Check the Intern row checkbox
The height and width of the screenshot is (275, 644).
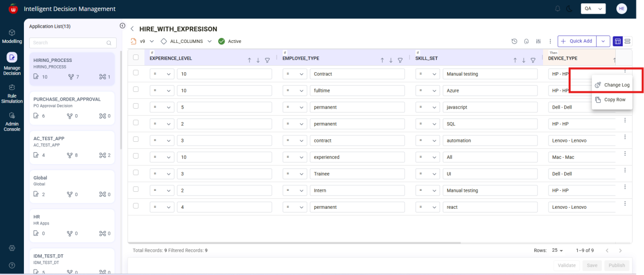pyautogui.click(x=136, y=189)
